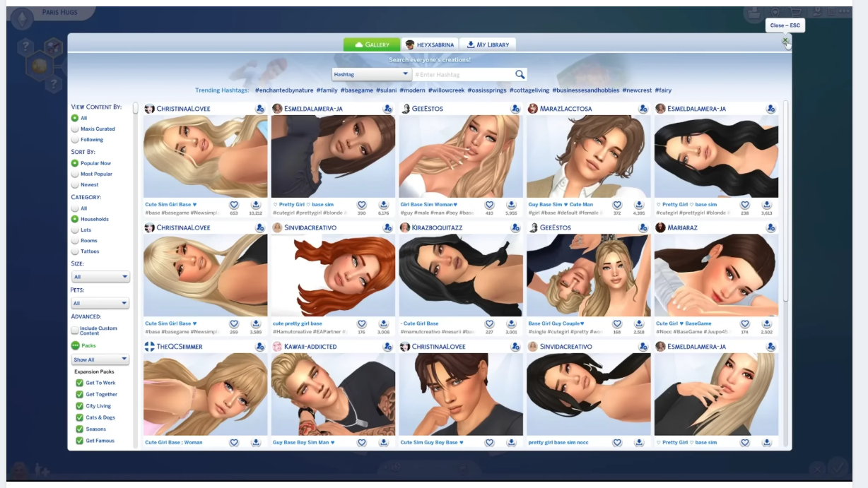The width and height of the screenshot is (868, 488).
Task: Switch to the My Library tab
Action: (488, 44)
